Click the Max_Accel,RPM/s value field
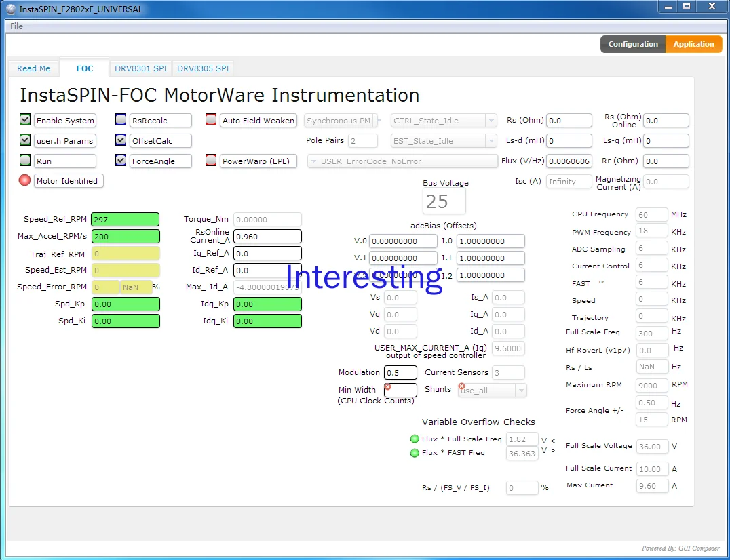This screenshot has height=560, width=730. pos(125,236)
